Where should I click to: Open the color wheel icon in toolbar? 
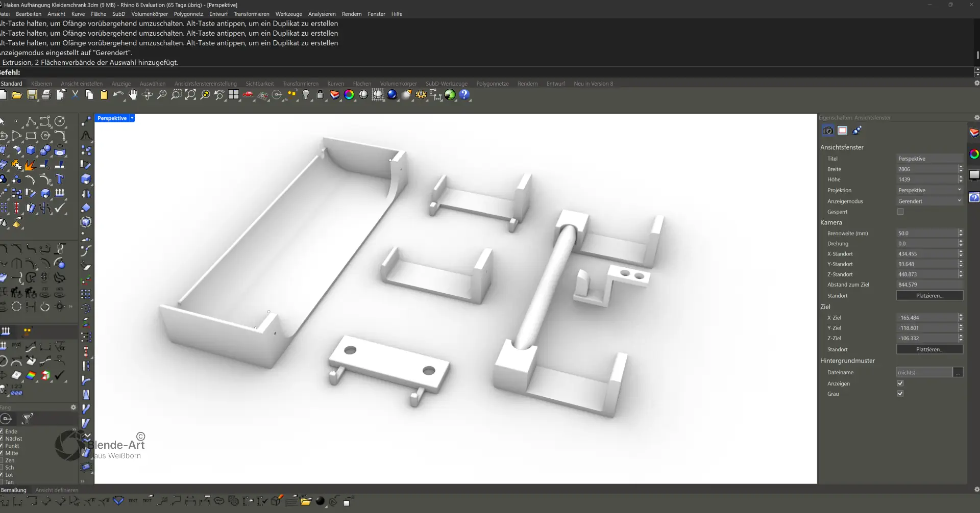click(349, 95)
